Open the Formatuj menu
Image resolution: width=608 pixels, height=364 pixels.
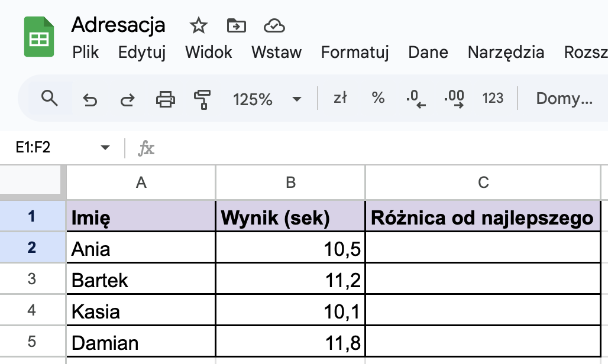click(355, 52)
